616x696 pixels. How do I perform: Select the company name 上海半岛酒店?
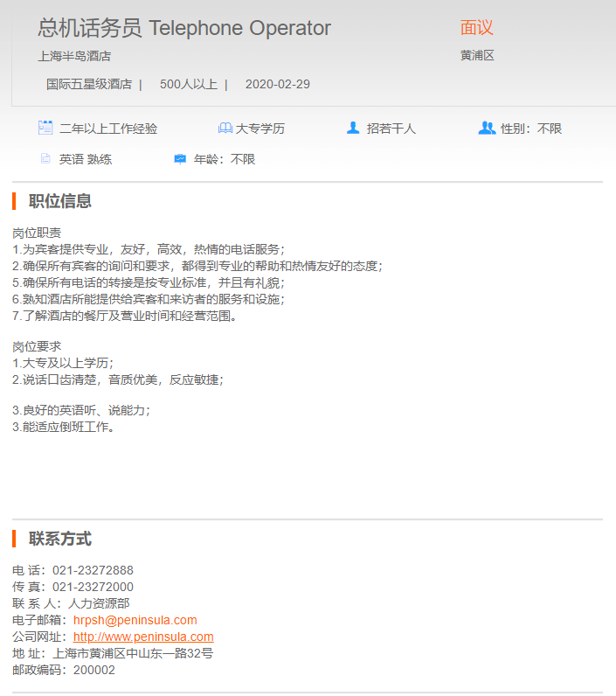point(74,56)
